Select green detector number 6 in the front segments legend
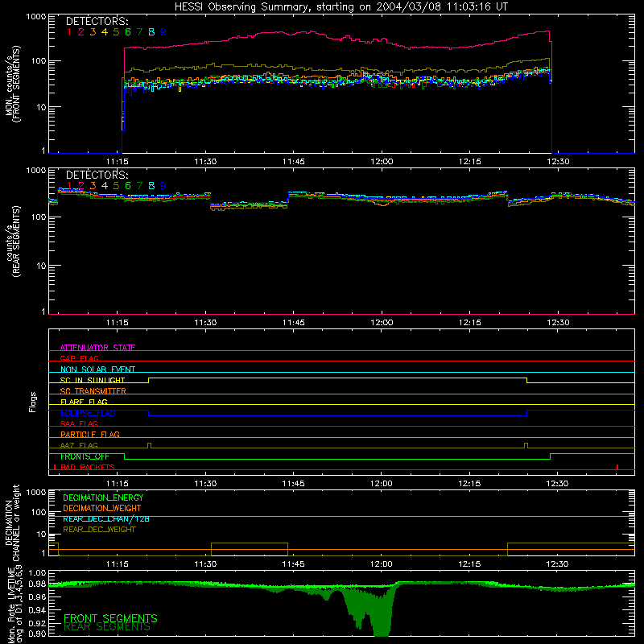The image size is (644, 644). [128, 32]
